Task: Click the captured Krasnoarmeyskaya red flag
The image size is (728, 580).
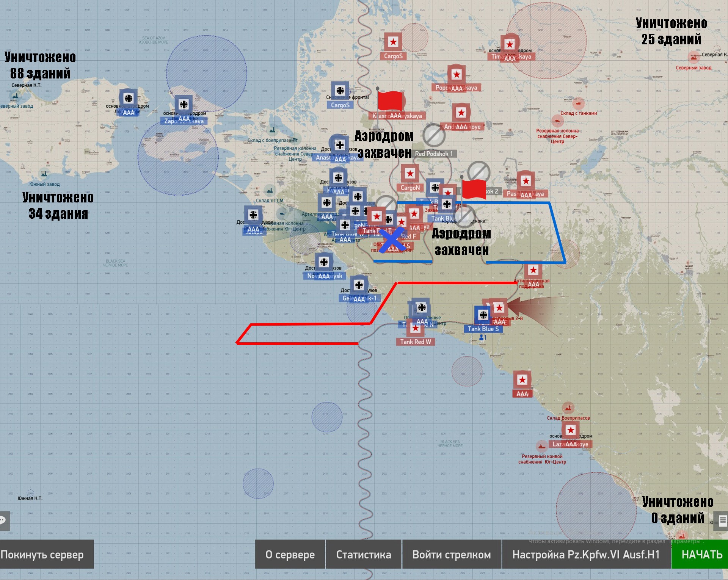Action: (x=391, y=100)
